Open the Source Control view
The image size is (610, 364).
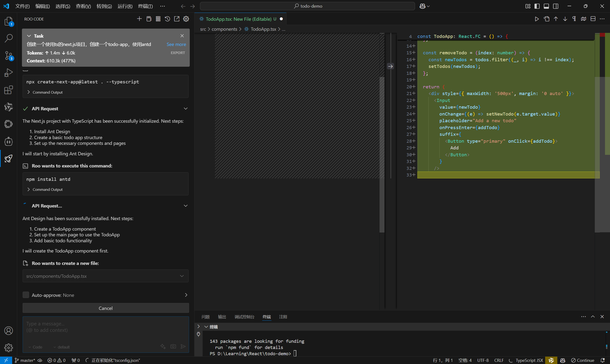(x=8, y=56)
